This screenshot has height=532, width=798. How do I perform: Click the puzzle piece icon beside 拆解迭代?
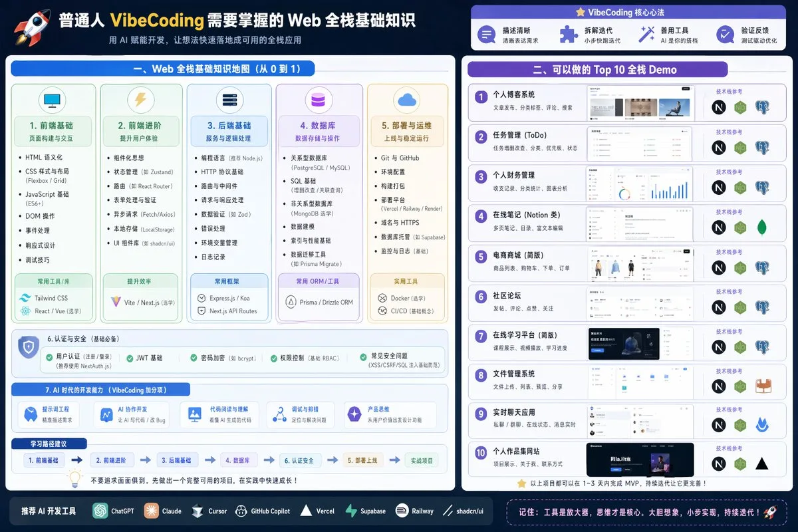[x=567, y=35]
